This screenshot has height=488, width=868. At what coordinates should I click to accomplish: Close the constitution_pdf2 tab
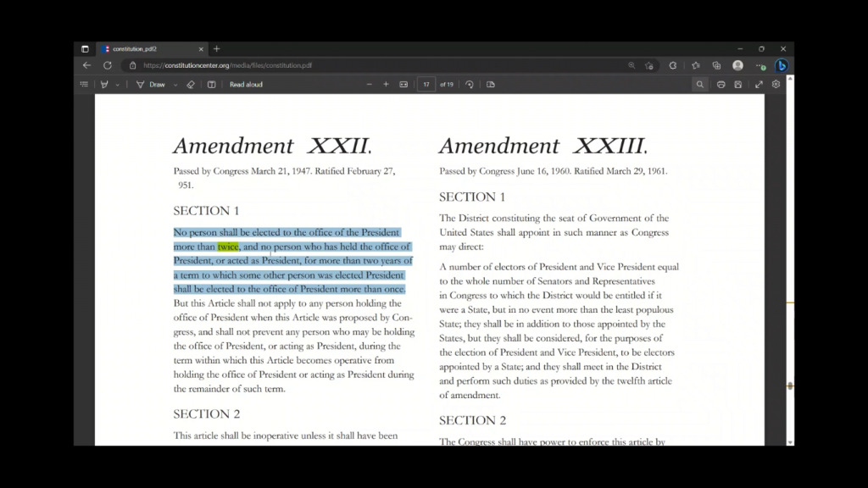tap(201, 49)
